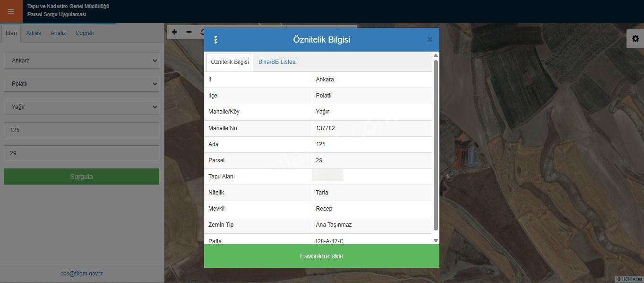Click the Sorgula button
This screenshot has height=283, width=644.
pyautogui.click(x=81, y=177)
